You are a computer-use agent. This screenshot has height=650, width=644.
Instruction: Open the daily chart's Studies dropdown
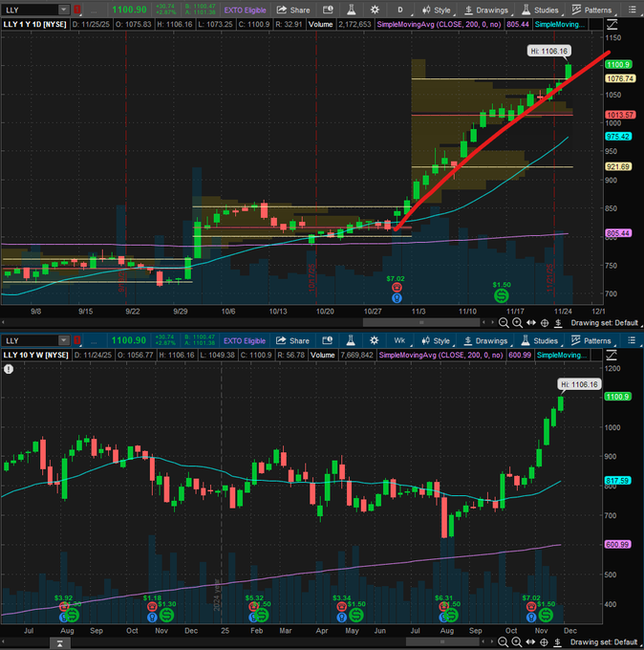tap(541, 10)
